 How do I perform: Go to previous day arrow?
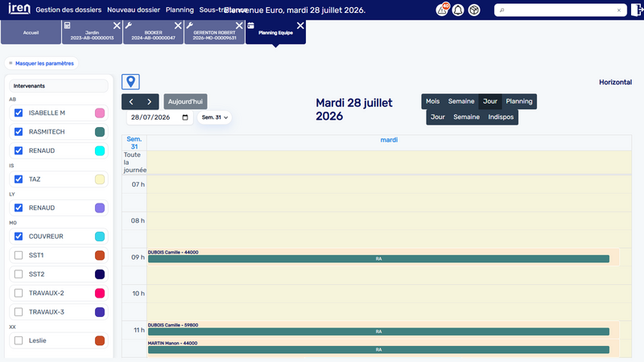click(131, 102)
